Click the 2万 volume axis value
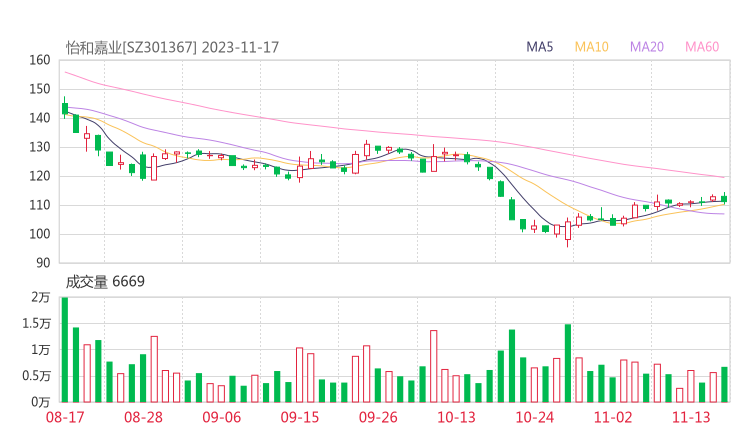The height and width of the screenshot is (440, 740). click(41, 297)
